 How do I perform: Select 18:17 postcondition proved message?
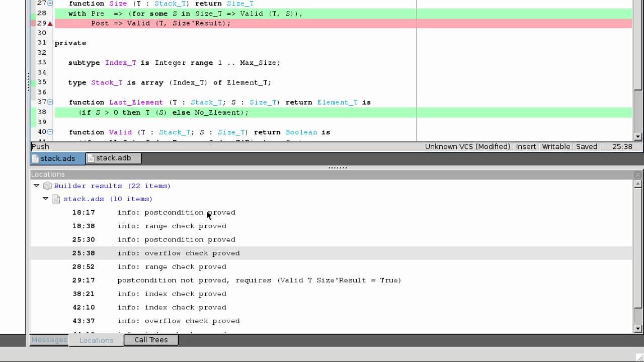tap(331, 212)
